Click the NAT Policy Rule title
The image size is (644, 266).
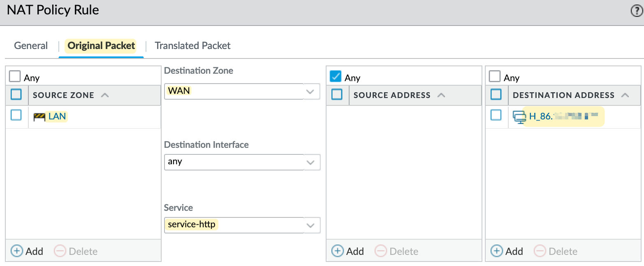pos(53,10)
